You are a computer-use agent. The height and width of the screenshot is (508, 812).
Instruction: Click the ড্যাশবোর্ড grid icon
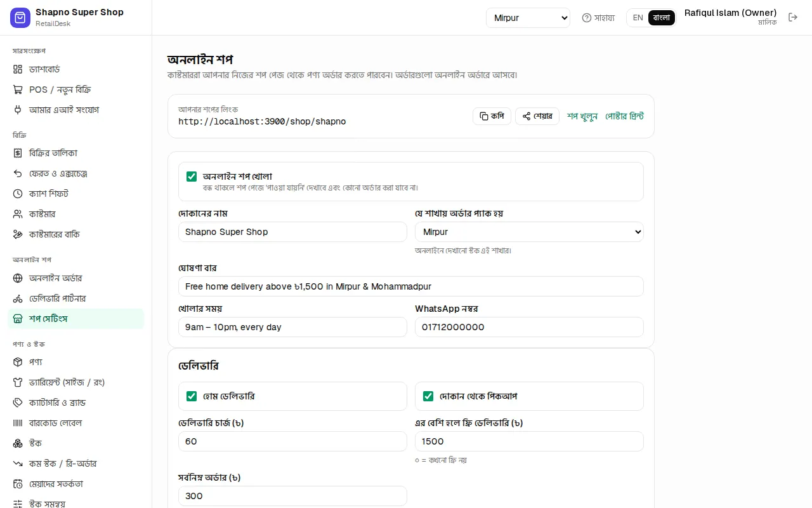(18, 69)
